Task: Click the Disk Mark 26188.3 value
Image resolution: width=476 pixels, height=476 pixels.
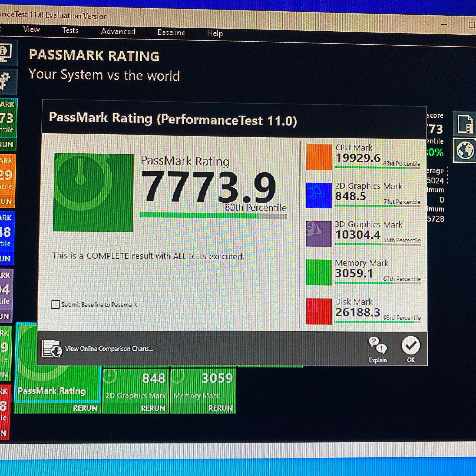Action: 358,312
